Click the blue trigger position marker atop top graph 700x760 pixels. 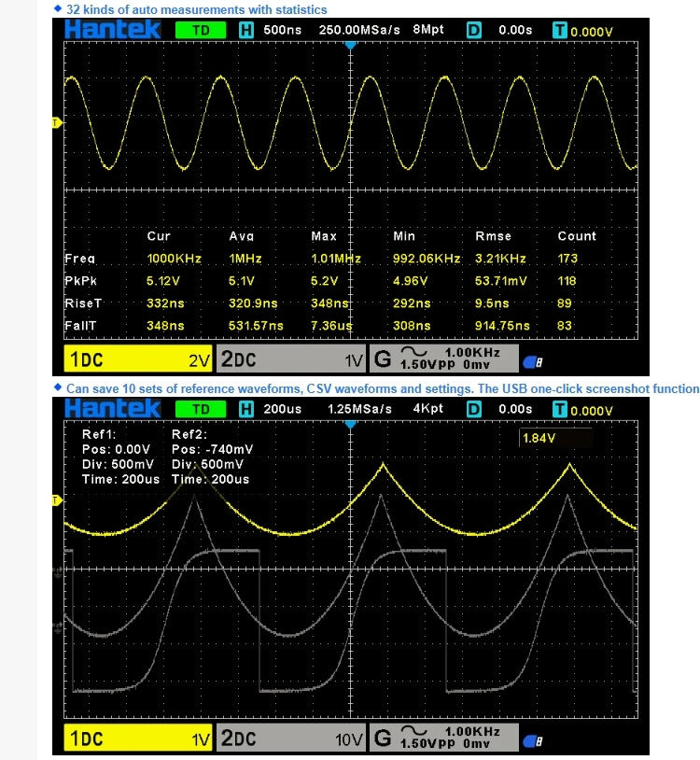coord(350,44)
